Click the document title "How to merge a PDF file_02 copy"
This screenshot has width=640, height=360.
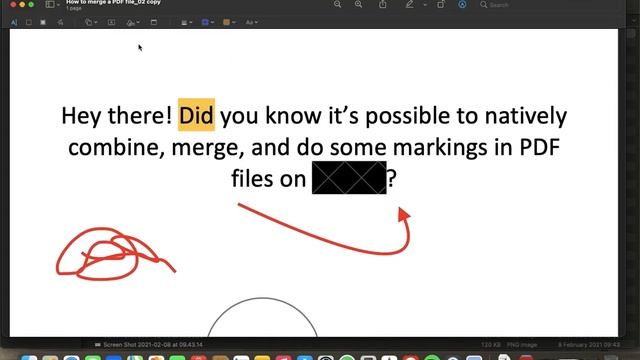point(113,2)
